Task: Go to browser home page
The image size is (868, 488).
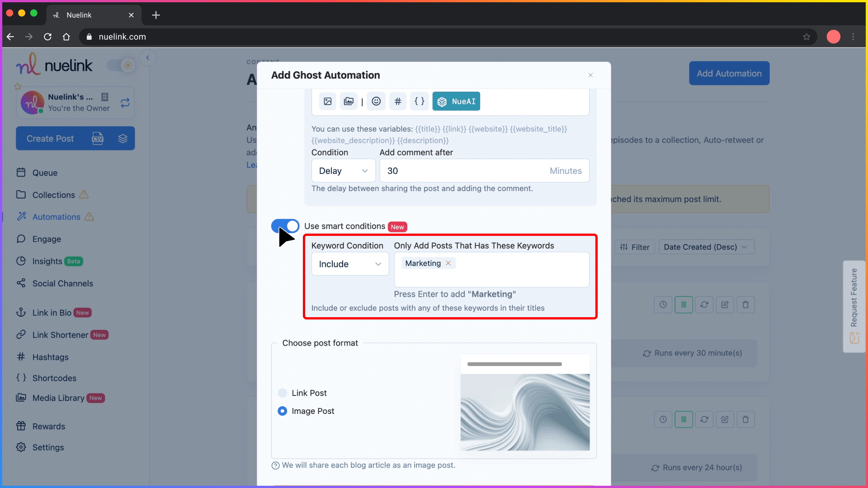Action: (x=66, y=37)
